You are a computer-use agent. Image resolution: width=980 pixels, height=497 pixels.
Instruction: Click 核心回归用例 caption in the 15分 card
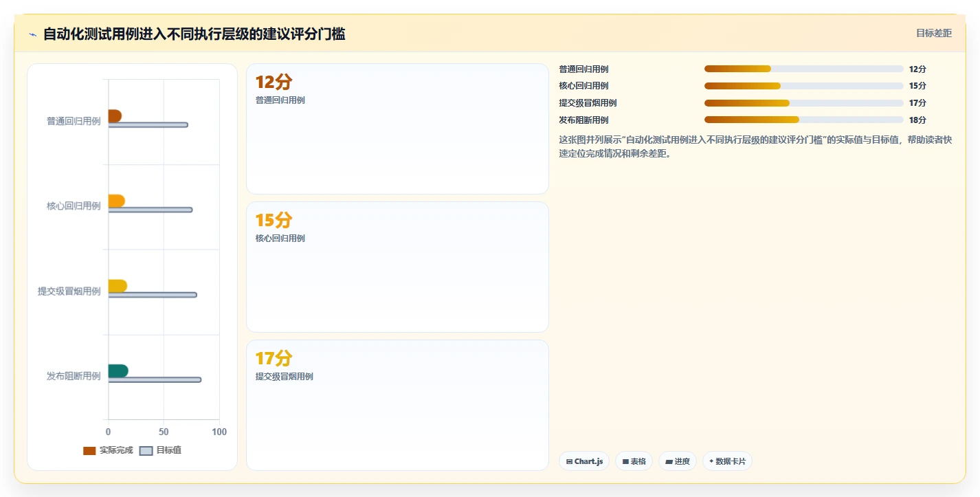coord(280,239)
